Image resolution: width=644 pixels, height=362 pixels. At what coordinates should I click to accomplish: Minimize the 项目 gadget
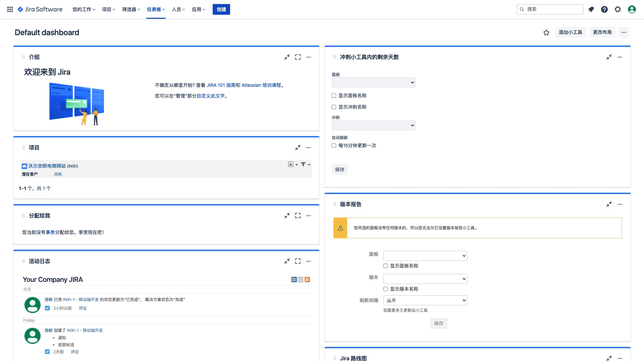298,148
